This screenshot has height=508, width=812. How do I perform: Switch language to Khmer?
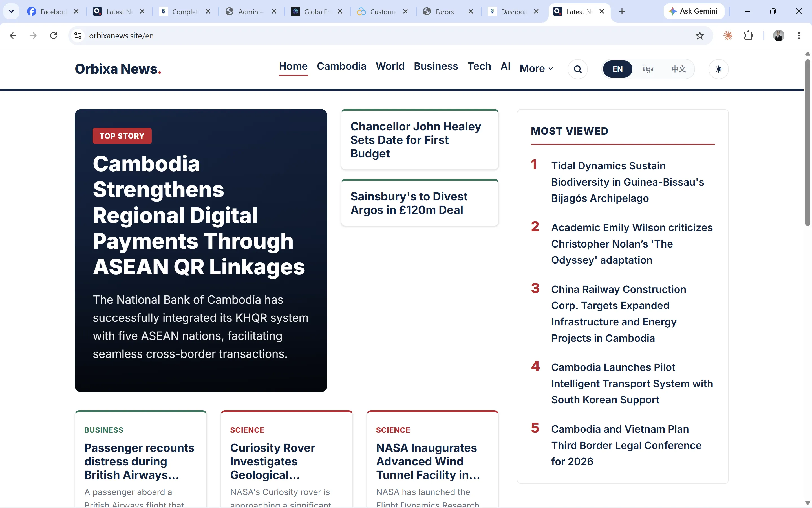tap(648, 69)
